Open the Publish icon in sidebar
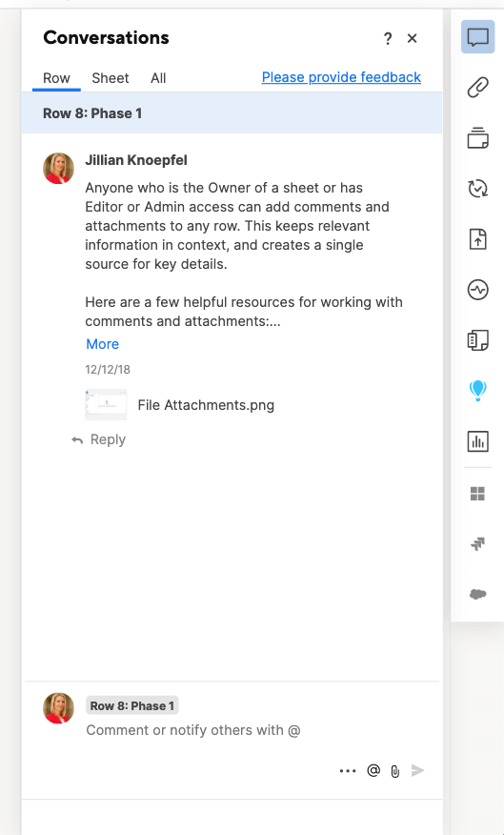 (477, 239)
